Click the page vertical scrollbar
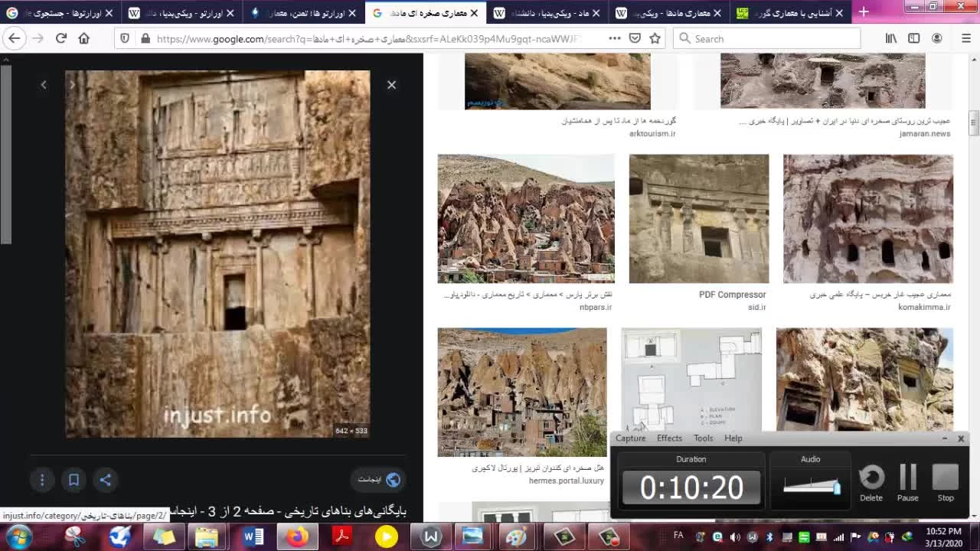The image size is (980, 551). coord(974,122)
